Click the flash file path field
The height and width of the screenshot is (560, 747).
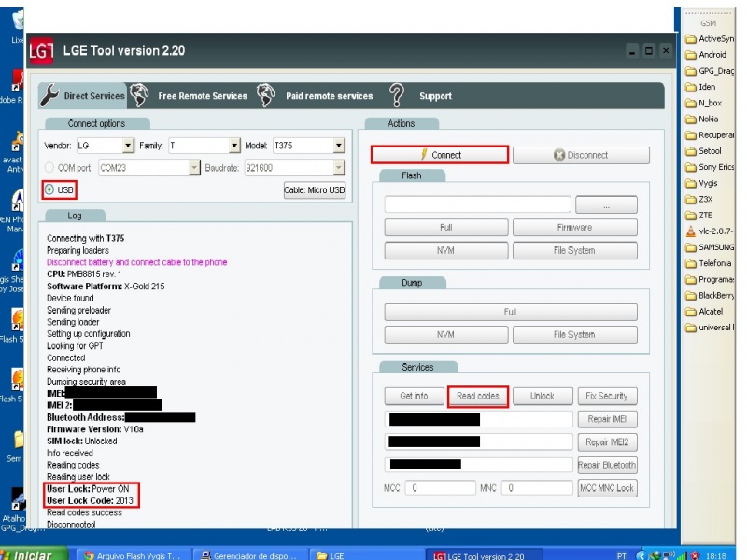pos(477,204)
